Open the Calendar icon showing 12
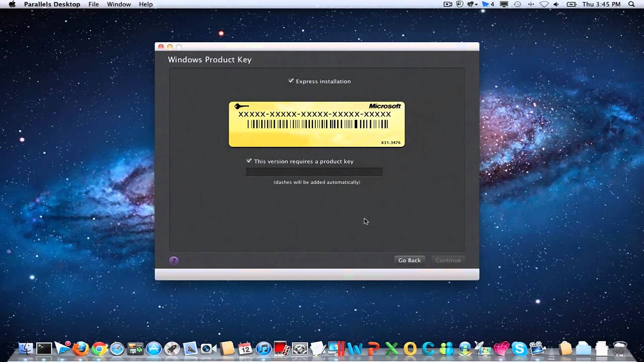644x362 pixels. 245,348
